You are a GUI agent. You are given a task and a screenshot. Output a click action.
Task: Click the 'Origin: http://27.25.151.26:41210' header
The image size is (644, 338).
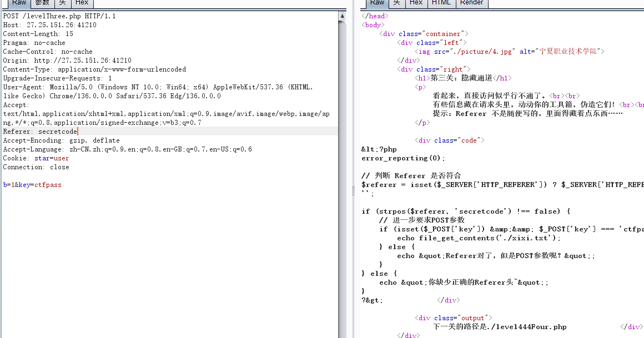[x=67, y=60]
